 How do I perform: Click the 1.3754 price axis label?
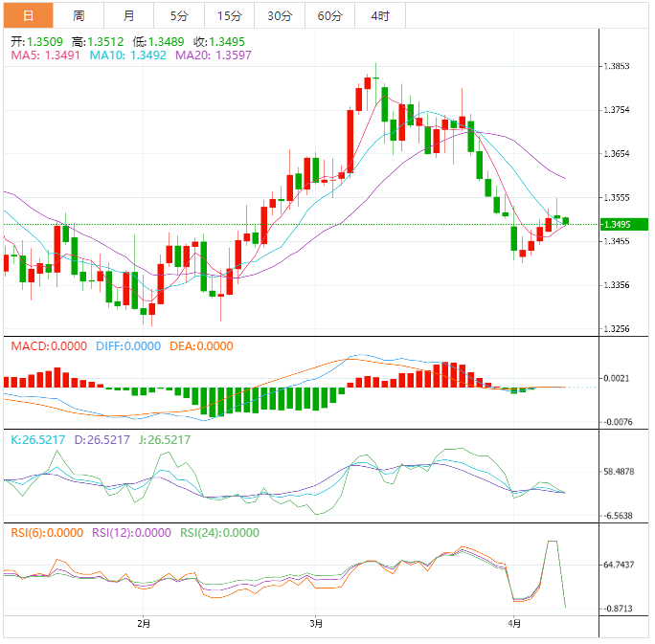coord(617,110)
